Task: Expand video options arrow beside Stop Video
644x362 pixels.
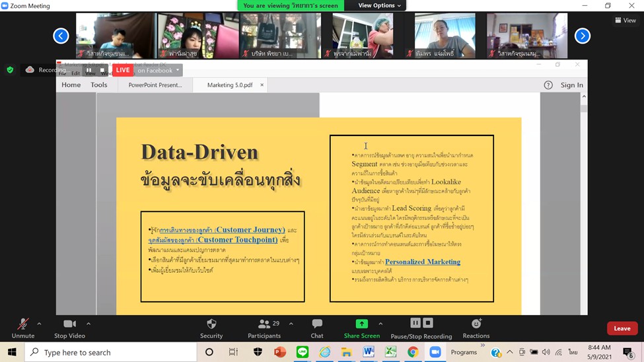Action: (89, 324)
